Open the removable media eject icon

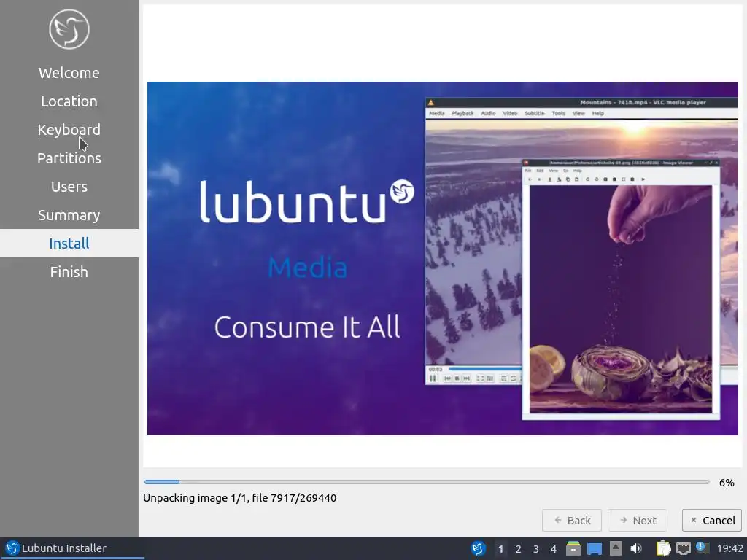[616, 548]
